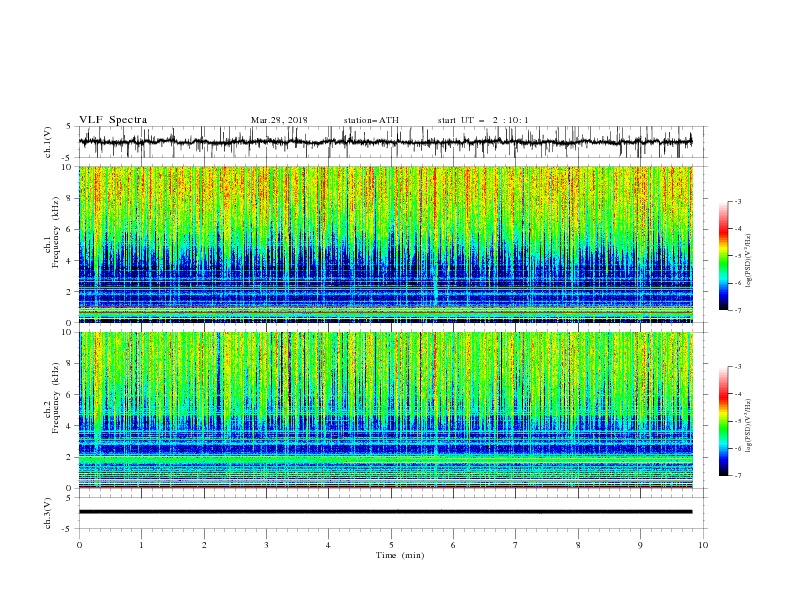Click the ch.2 spectrogram panel
The height and width of the screenshot is (612, 792).
click(386, 410)
